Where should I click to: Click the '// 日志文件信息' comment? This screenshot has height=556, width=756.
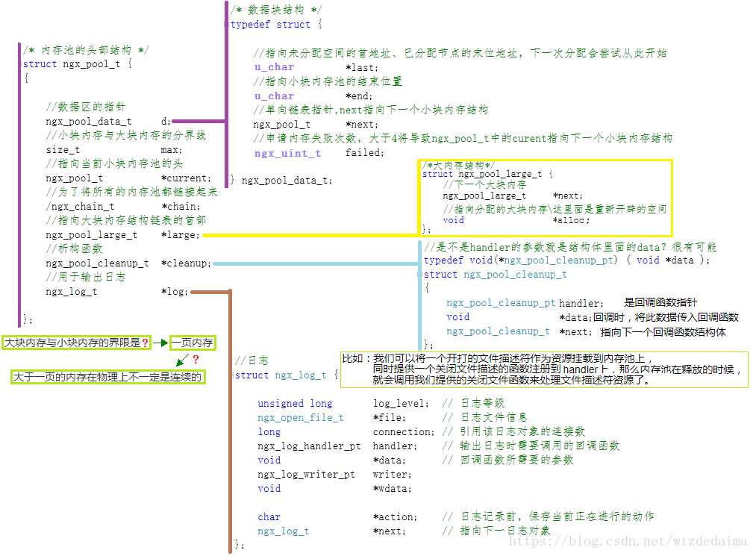[x=484, y=417]
